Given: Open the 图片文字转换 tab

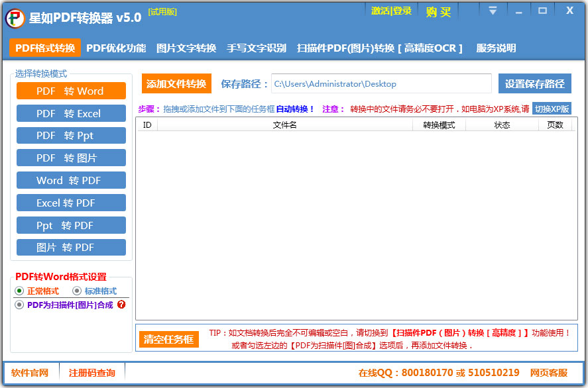Looking at the screenshot, I should pos(186,48).
